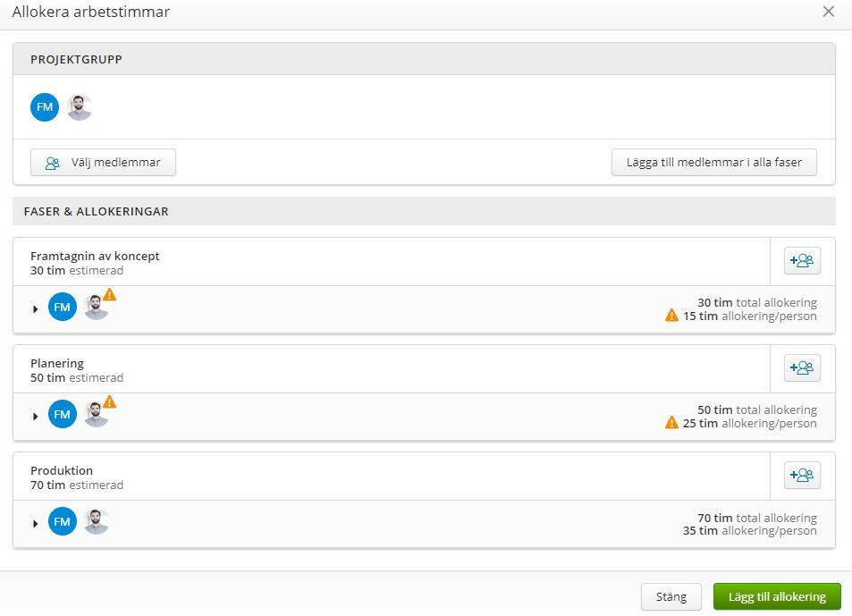Click warning triangle beside 15 tim allokering/person
Viewport: 852px width, 616px height.
pos(671,316)
